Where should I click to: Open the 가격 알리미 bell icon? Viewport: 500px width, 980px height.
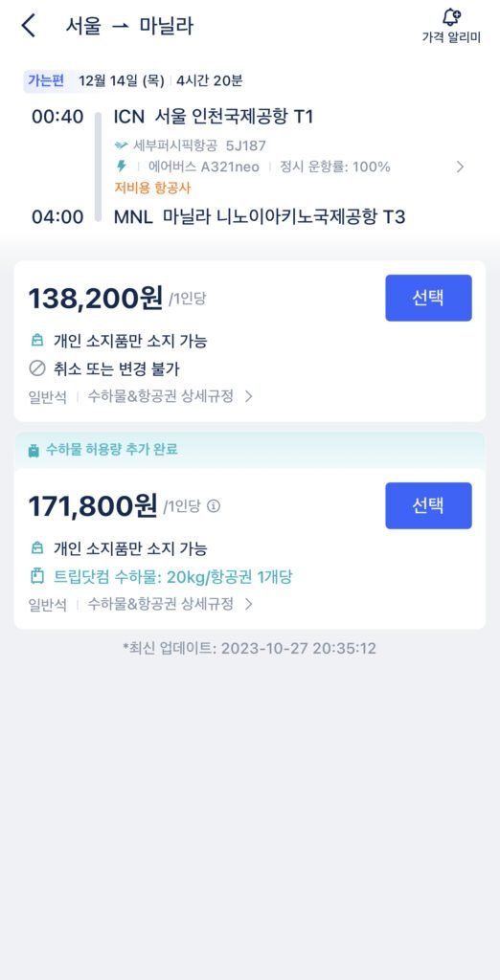coord(451,17)
